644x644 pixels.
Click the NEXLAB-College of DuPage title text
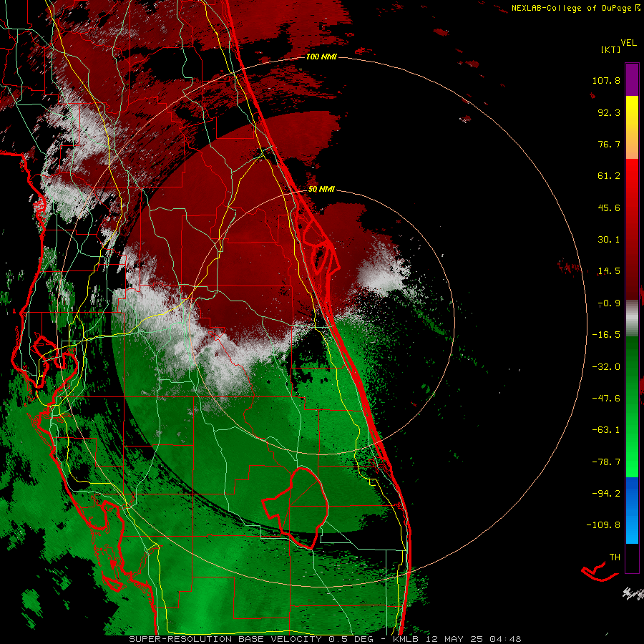[x=571, y=8]
